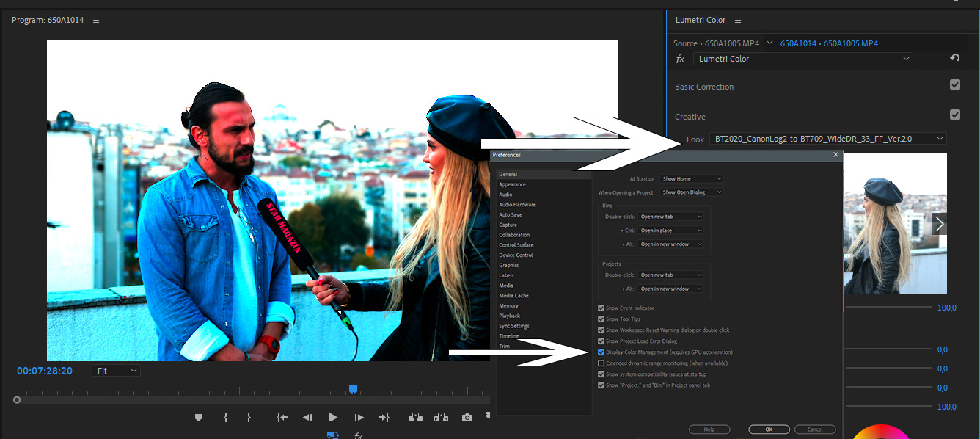Click the Mark In icon
The image size is (980, 439).
point(225,417)
